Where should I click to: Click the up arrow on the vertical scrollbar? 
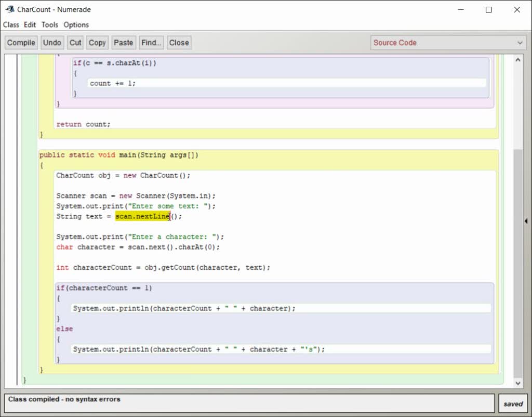click(517, 59)
